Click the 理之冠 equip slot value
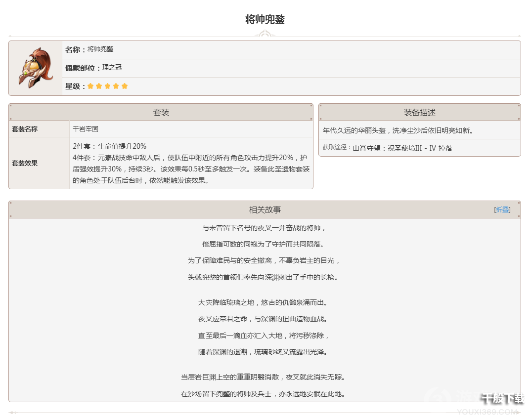The height and width of the screenshot is (420, 530). 112,68
